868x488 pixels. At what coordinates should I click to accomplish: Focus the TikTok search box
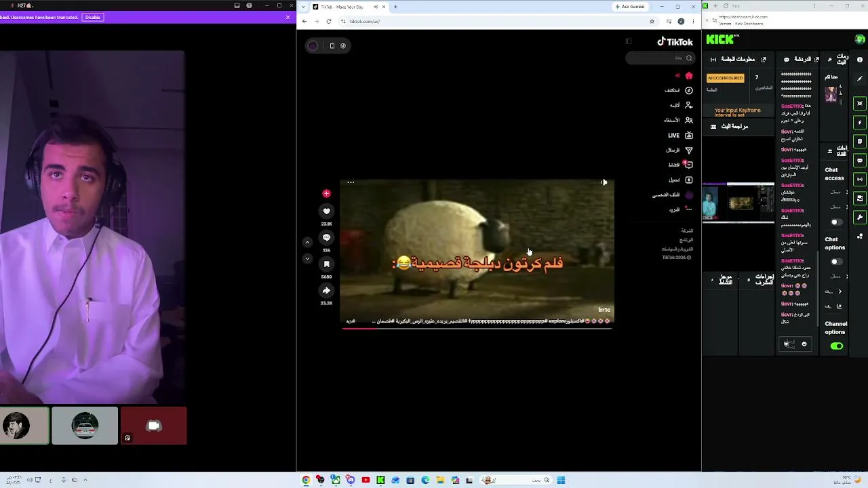coord(660,58)
